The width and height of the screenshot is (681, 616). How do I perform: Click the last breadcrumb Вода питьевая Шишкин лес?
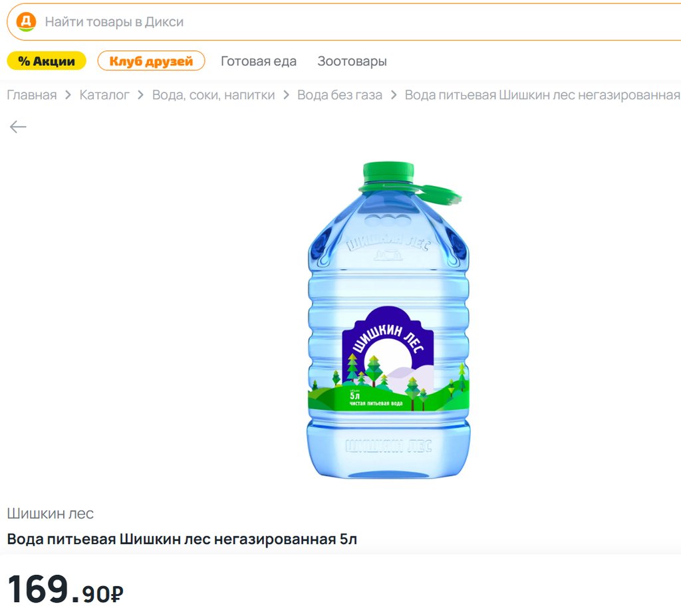542,95
